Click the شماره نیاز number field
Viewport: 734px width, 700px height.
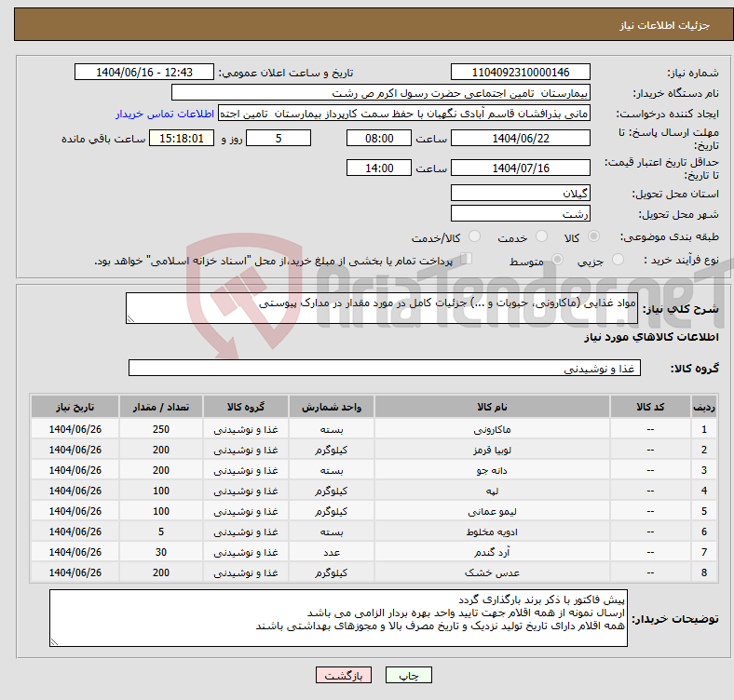[x=520, y=73]
